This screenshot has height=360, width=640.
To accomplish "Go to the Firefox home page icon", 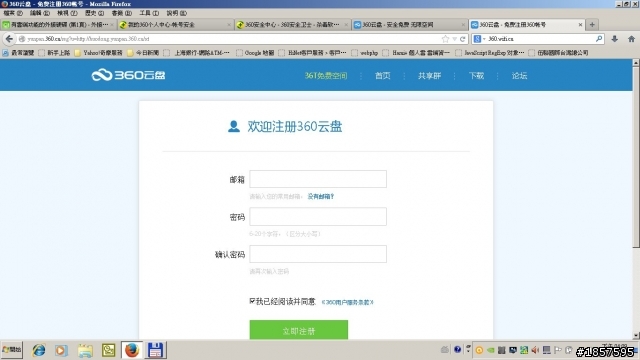I will click(x=631, y=39).
